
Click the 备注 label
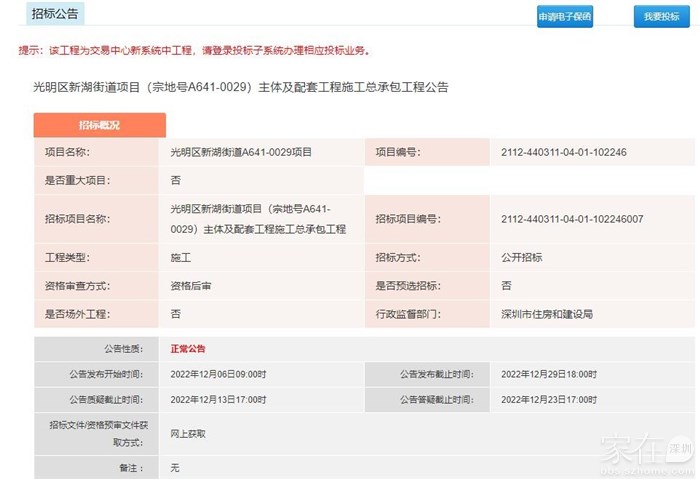pyautogui.click(x=131, y=468)
